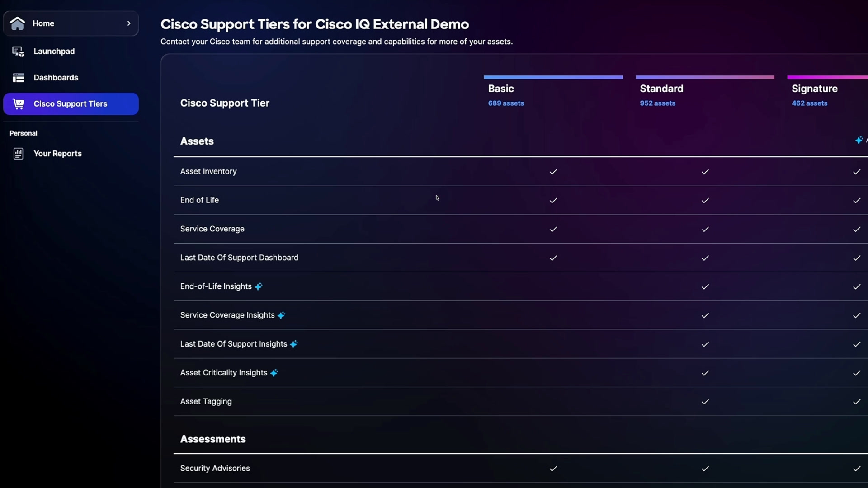Click Standard checkmark for Last Date Of Support Dashboard
The width and height of the screenshot is (868, 488).
(x=705, y=258)
